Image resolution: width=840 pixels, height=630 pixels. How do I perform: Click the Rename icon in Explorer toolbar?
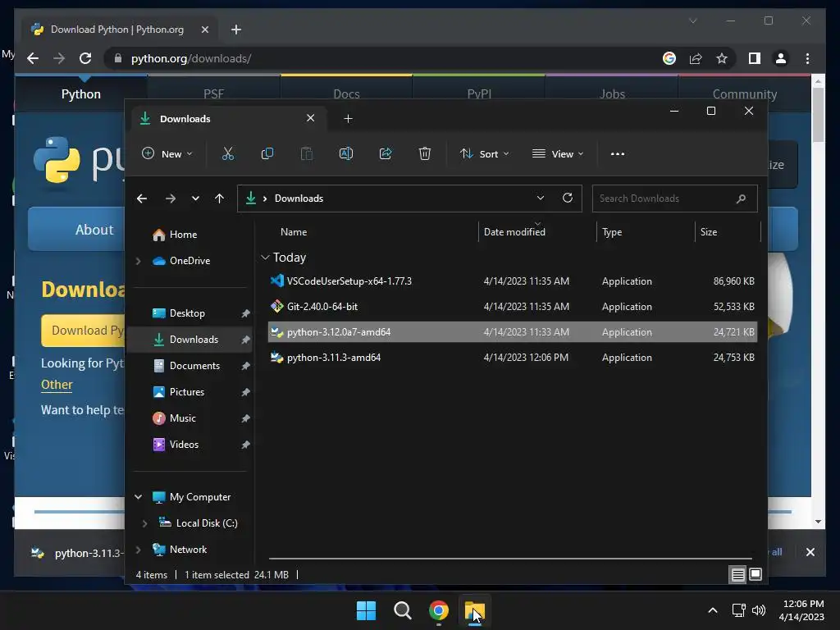point(346,153)
